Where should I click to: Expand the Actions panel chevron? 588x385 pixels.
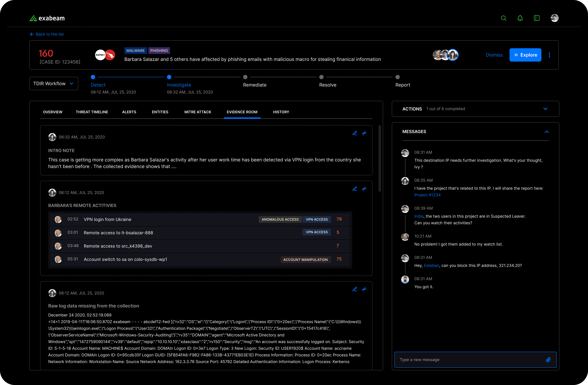[545, 109]
